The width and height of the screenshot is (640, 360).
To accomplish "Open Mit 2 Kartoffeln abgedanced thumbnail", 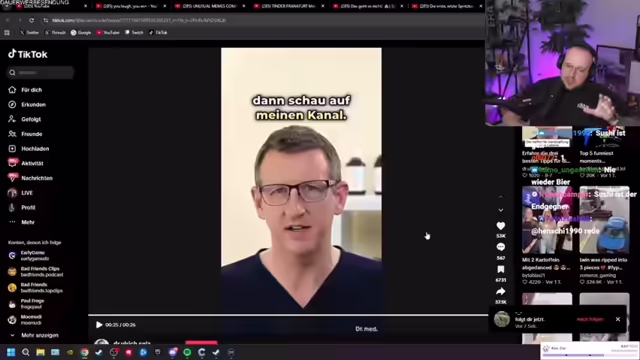I will pos(547,220).
